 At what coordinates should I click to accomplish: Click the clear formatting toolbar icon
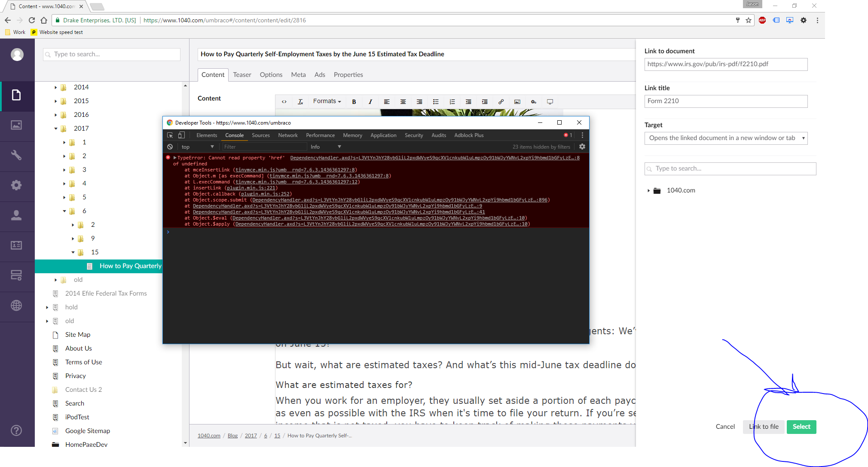[300, 102]
